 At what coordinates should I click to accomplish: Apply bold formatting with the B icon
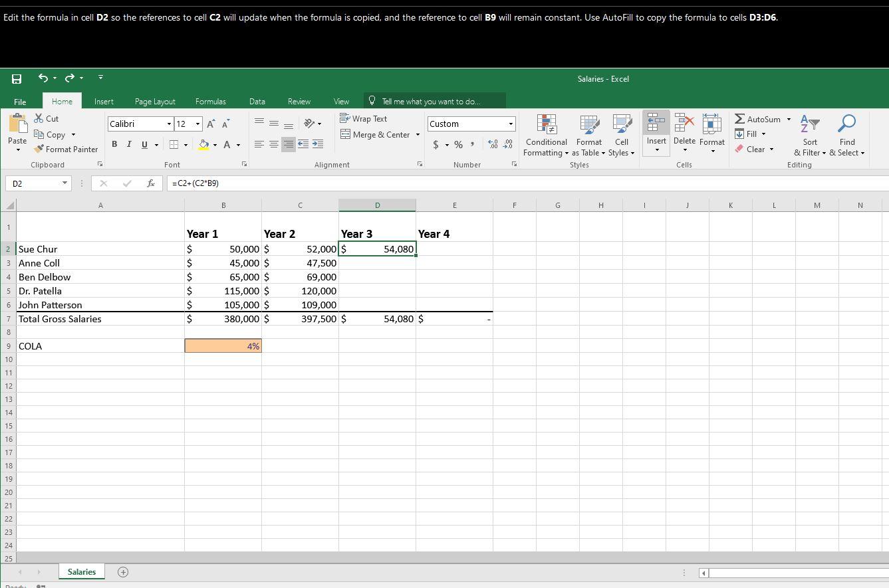tap(114, 144)
